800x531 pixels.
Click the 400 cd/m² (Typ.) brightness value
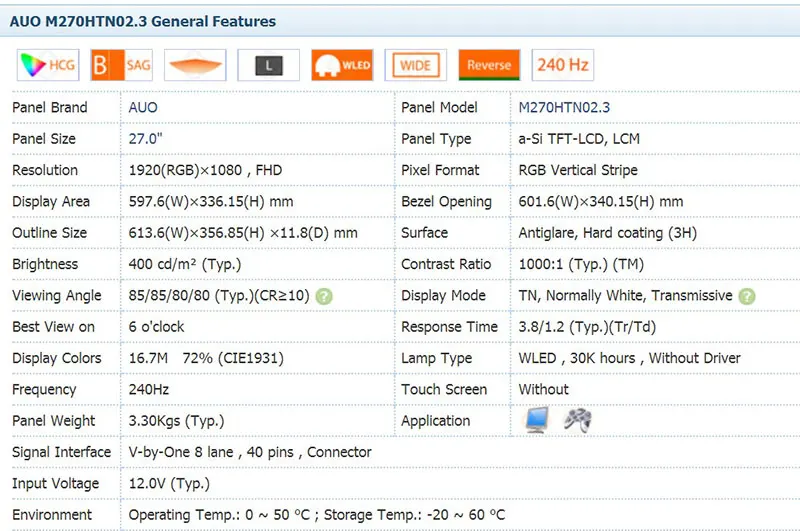coord(185,264)
